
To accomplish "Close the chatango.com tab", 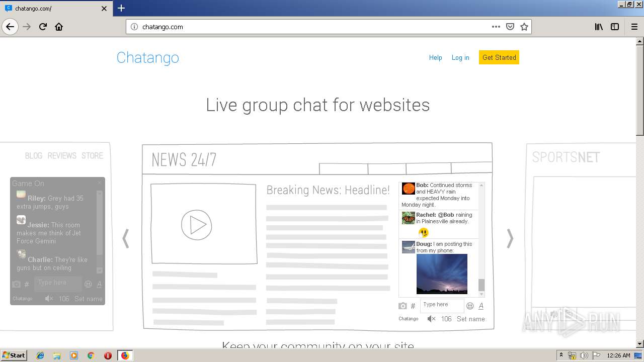I will click(x=104, y=9).
